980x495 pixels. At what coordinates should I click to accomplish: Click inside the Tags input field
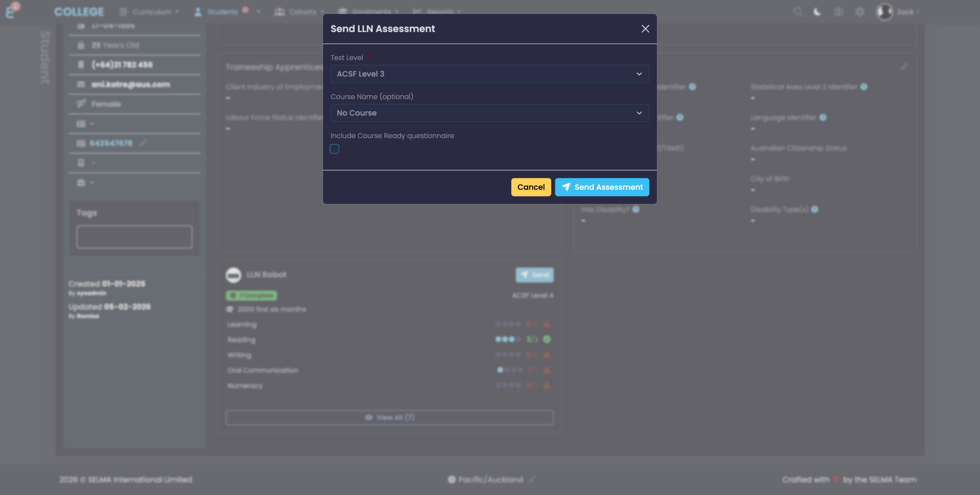(134, 237)
